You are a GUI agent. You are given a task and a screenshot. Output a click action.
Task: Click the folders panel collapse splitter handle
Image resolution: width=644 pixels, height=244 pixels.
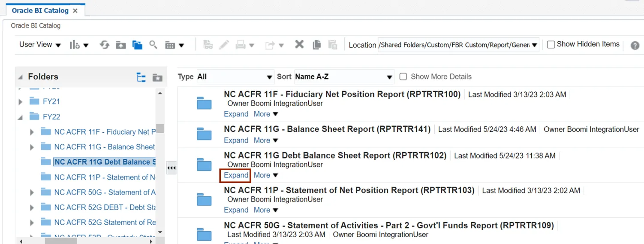(x=171, y=168)
